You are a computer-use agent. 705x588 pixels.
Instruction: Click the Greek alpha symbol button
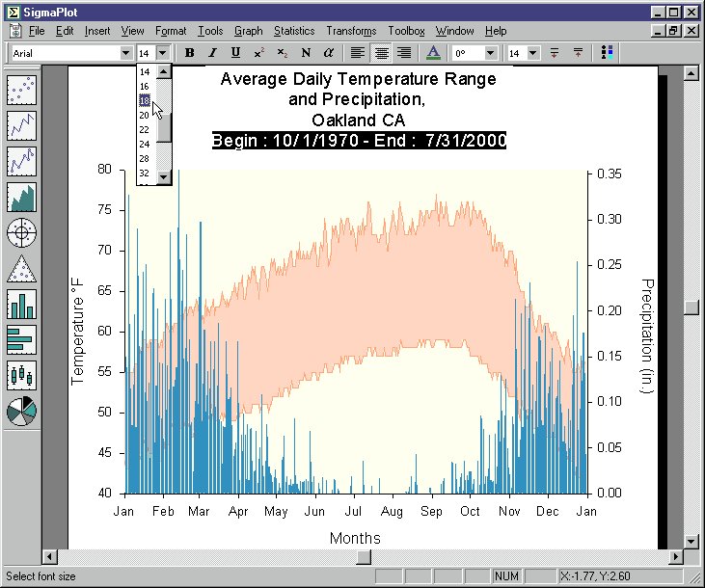coord(329,53)
